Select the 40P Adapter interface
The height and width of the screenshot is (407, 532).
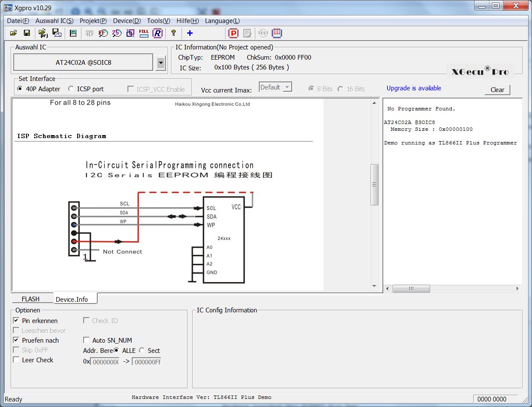tap(39, 89)
